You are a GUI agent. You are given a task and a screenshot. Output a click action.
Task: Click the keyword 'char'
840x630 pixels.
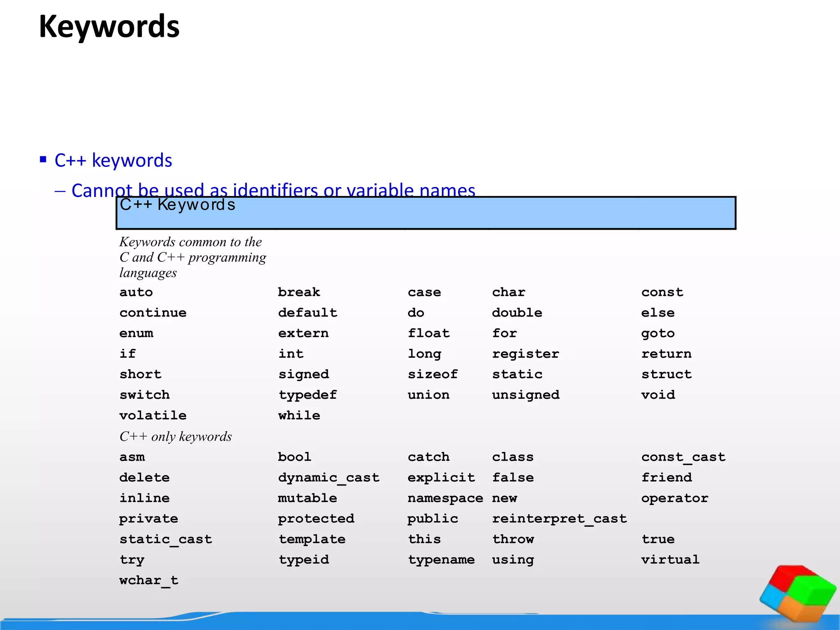[x=509, y=292]
